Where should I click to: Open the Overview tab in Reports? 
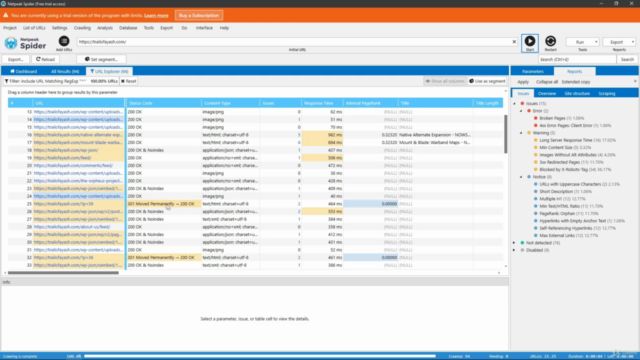547,93
